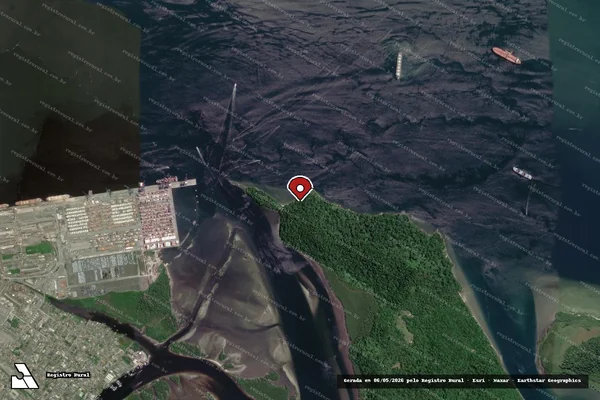Select the 'Registro Rural' label beside the logo

pyautogui.click(x=68, y=375)
